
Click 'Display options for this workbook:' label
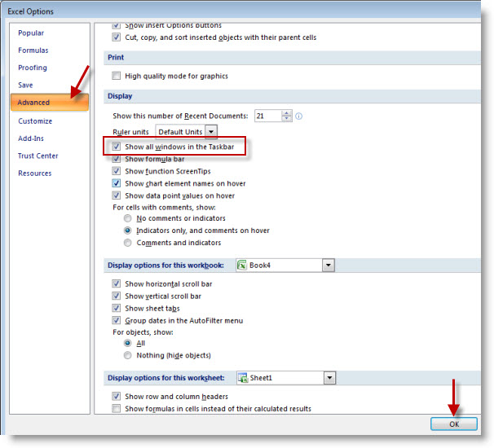tap(165, 265)
